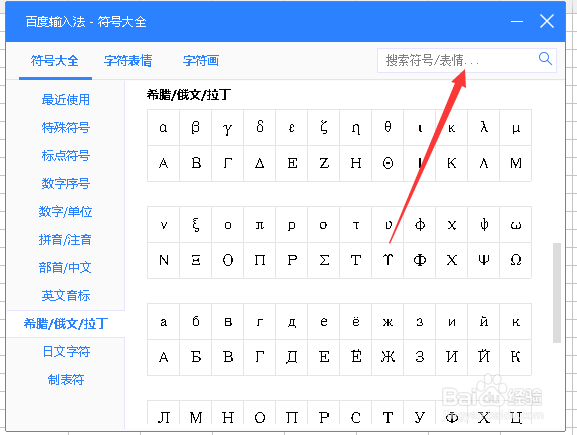Open 数字序号 category
The image size is (577, 435).
[x=66, y=184]
